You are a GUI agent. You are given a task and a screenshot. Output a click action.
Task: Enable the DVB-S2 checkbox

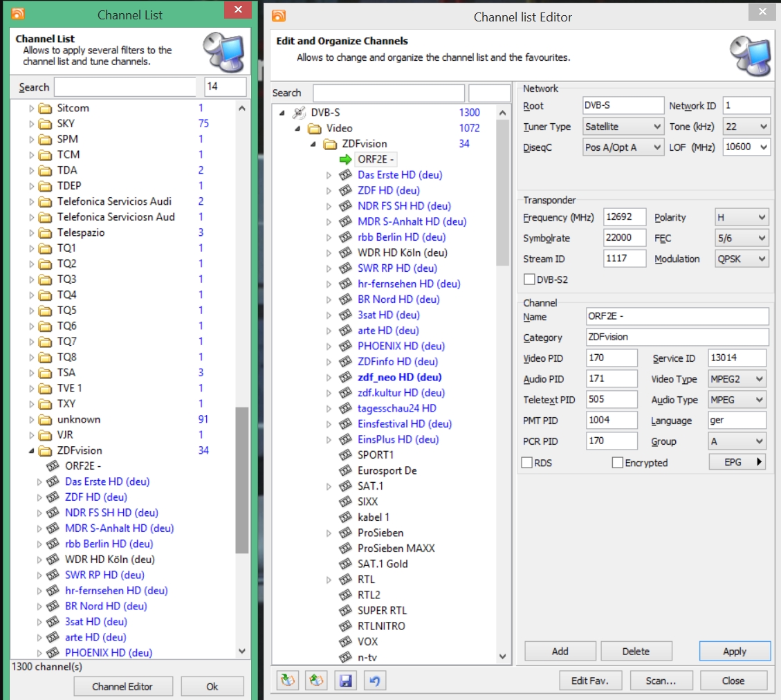point(530,279)
